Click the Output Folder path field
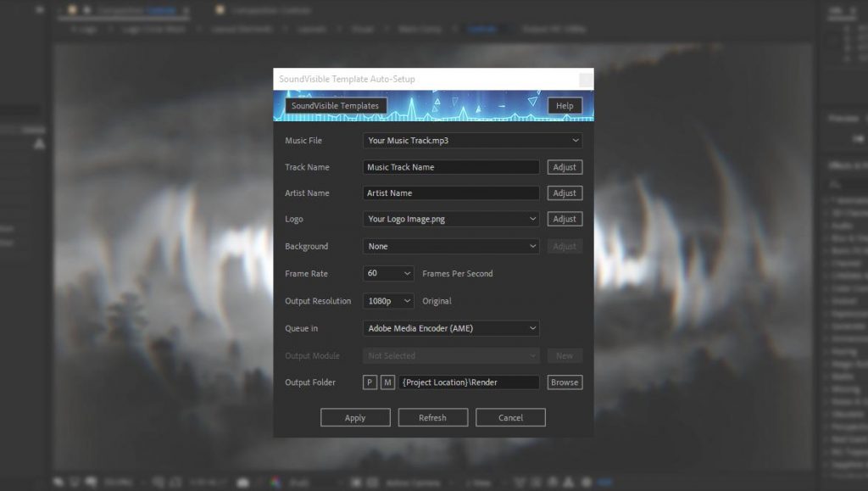The height and width of the screenshot is (491, 868). point(469,382)
